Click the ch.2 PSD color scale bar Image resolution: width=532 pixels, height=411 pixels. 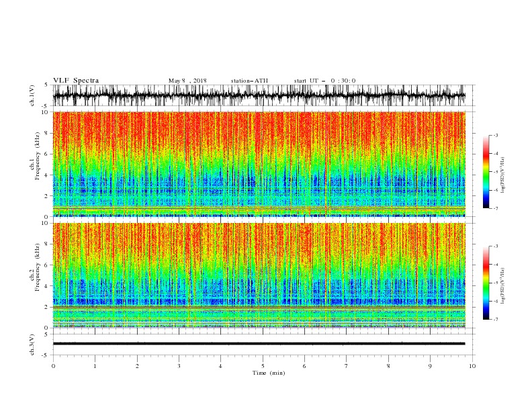coord(486,283)
